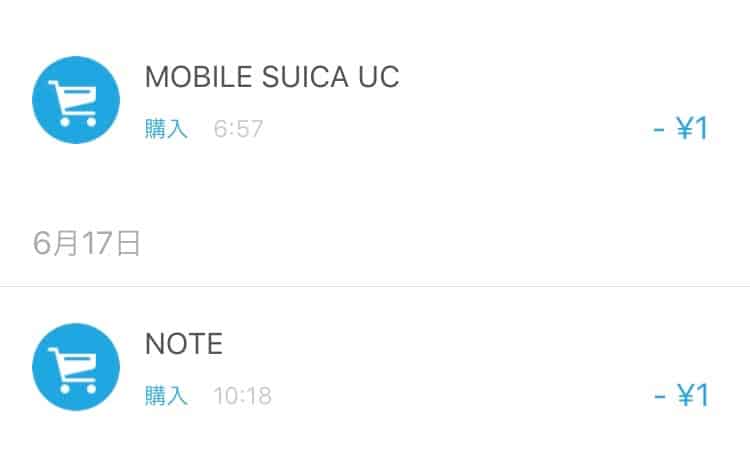
Task: Open the MOBILE SUICA UC transaction title
Action: [272, 76]
